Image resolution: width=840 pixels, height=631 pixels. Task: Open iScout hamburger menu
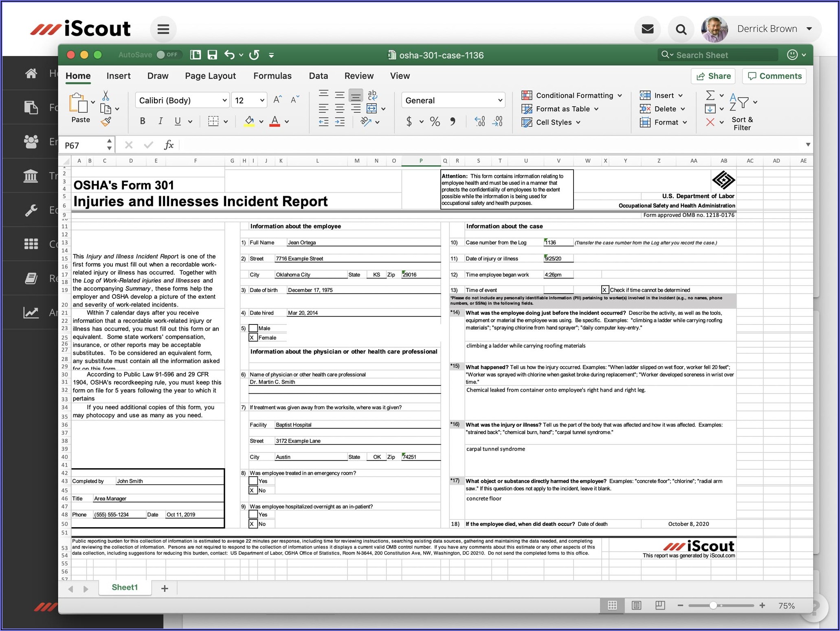[163, 29]
